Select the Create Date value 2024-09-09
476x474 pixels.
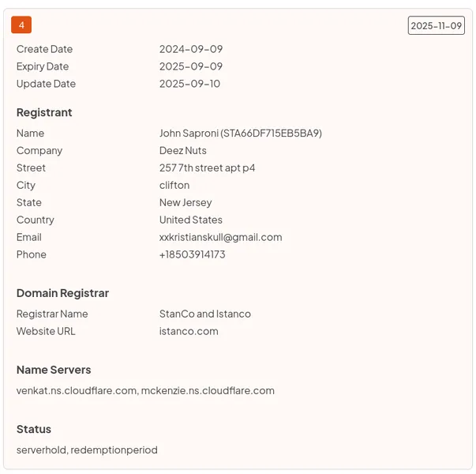[191, 49]
